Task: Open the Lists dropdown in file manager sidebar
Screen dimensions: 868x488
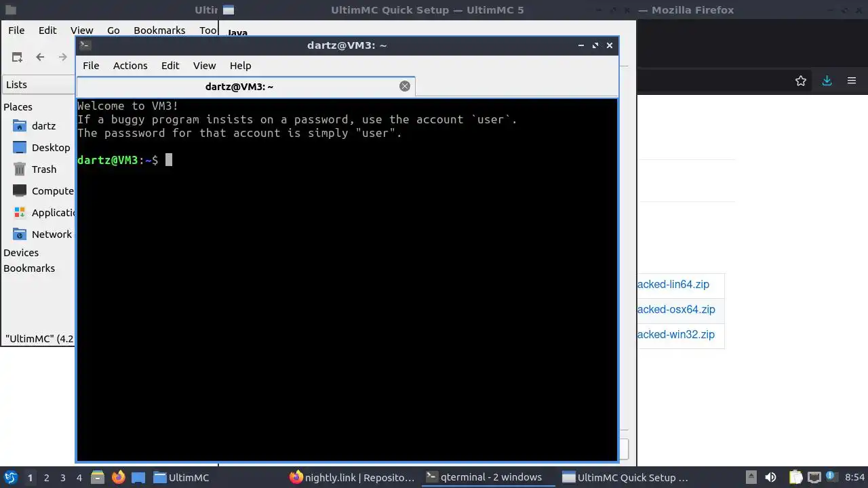Action: pyautogui.click(x=39, y=85)
